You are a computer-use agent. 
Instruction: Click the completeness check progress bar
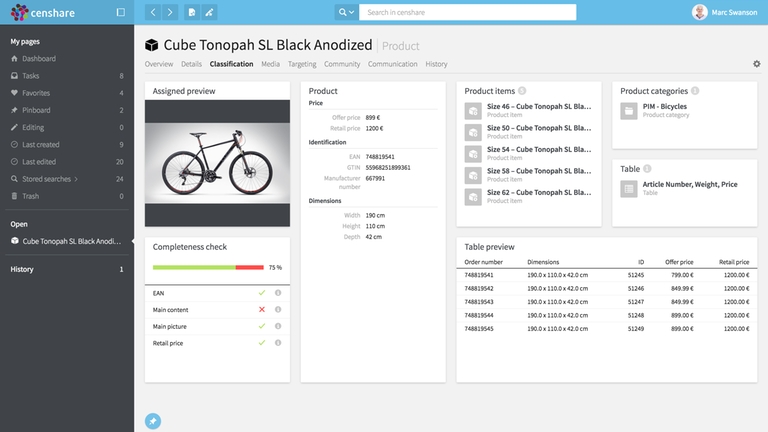[208, 267]
